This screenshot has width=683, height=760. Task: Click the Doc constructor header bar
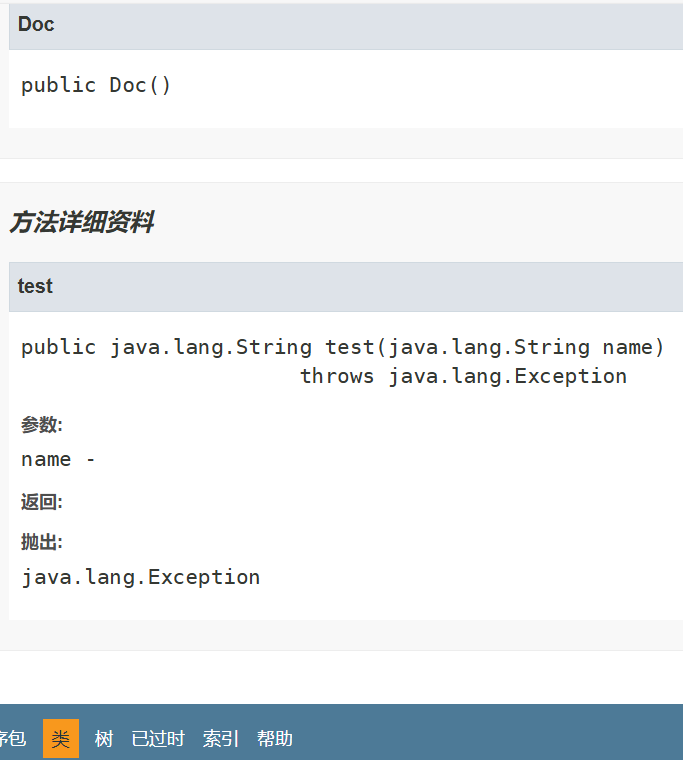340,25
